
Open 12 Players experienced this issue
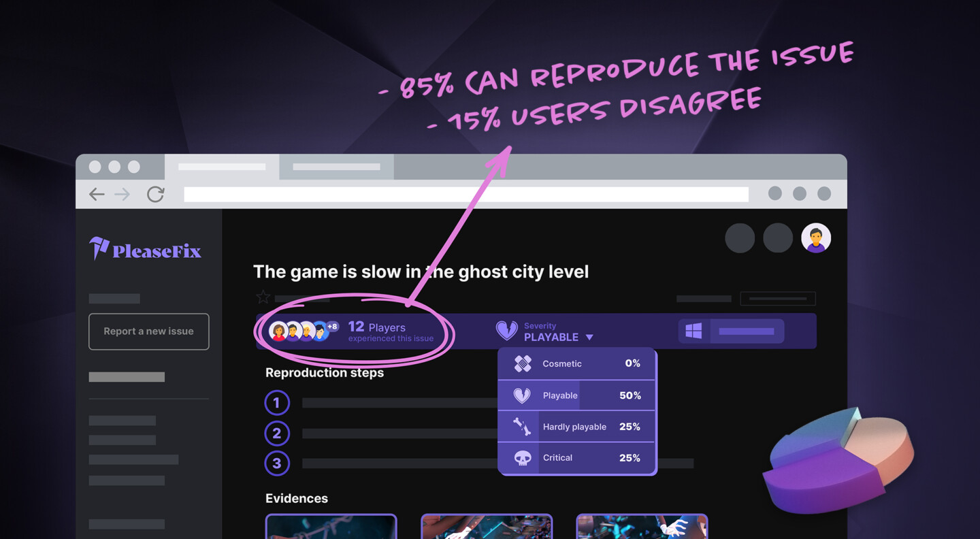(x=390, y=331)
